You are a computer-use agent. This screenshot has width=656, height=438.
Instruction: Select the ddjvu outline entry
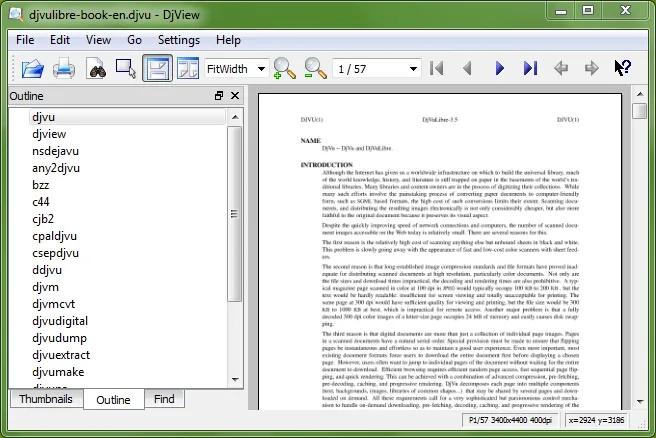pyautogui.click(x=47, y=270)
